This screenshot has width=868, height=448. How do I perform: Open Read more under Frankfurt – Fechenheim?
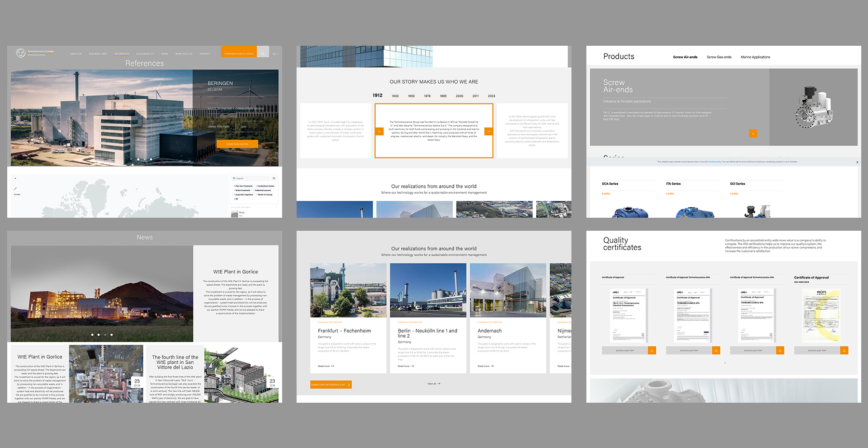(x=326, y=366)
